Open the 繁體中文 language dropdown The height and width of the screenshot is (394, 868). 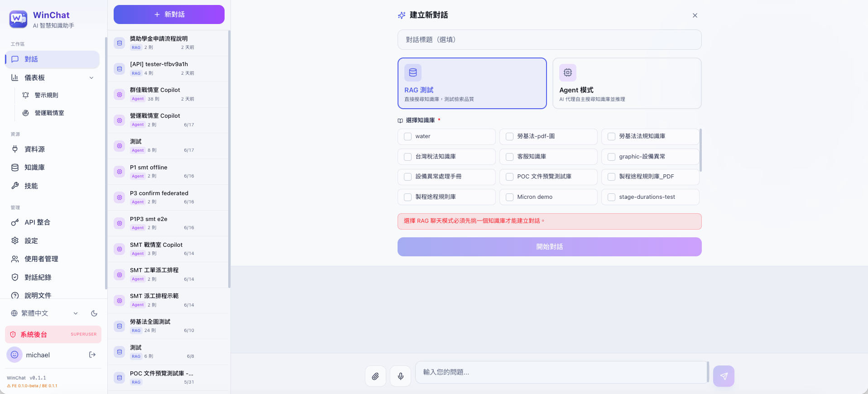45,313
